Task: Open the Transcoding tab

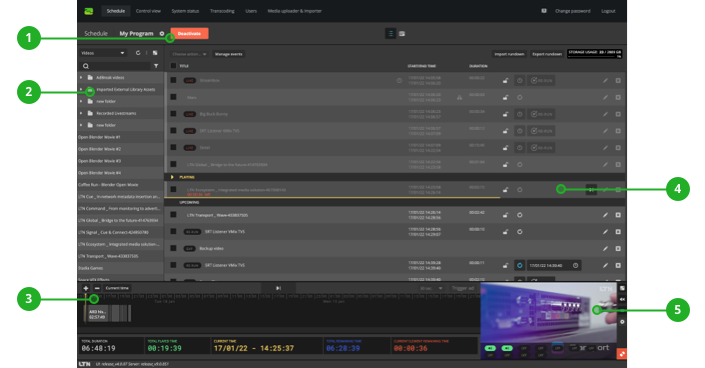Action: (x=222, y=11)
